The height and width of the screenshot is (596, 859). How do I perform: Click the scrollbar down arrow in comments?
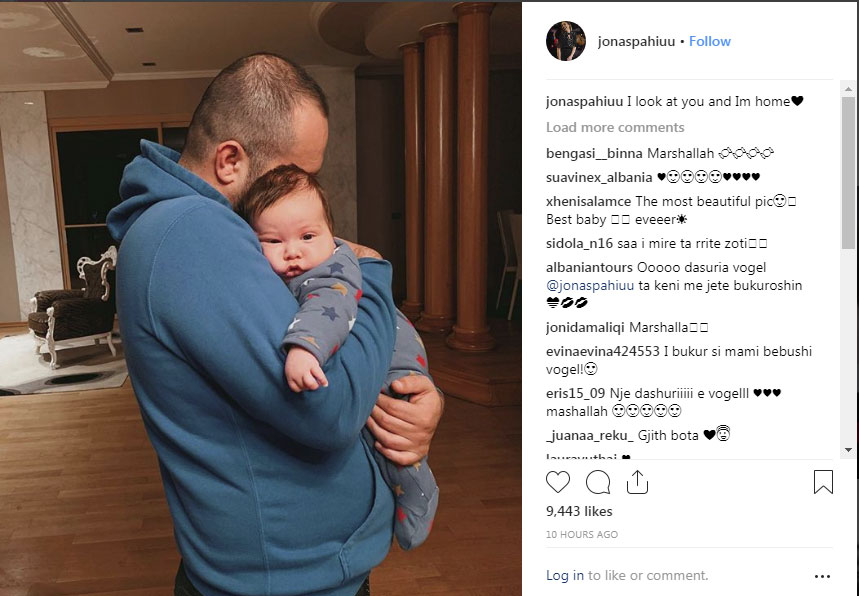click(x=848, y=450)
